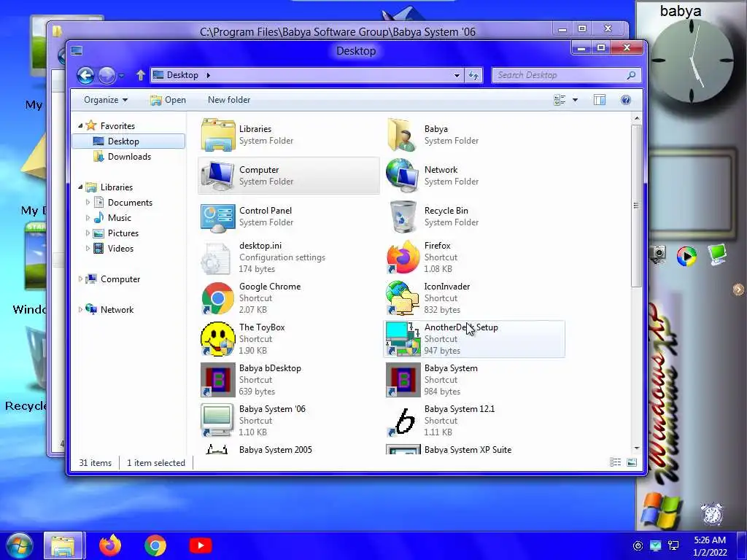Switch to large icons view in status bar
The width and height of the screenshot is (747, 560).
point(632,462)
